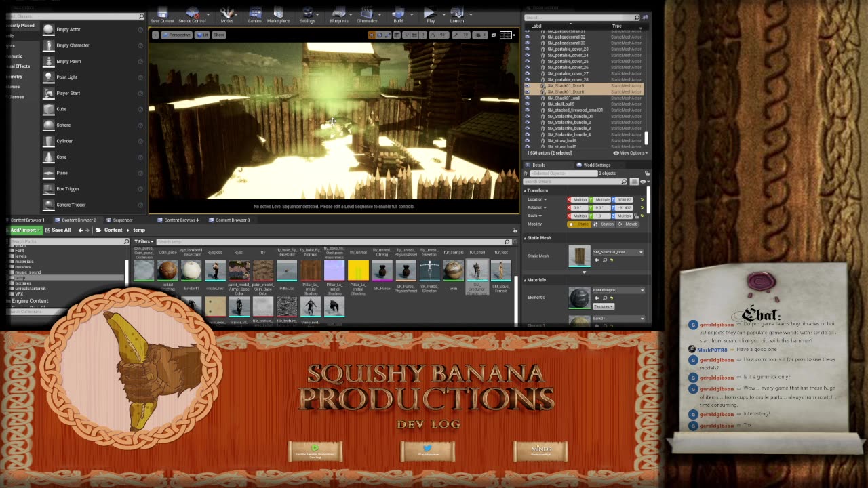The height and width of the screenshot is (488, 868).
Task: Select the Recently Placed category
Action: (x=20, y=26)
